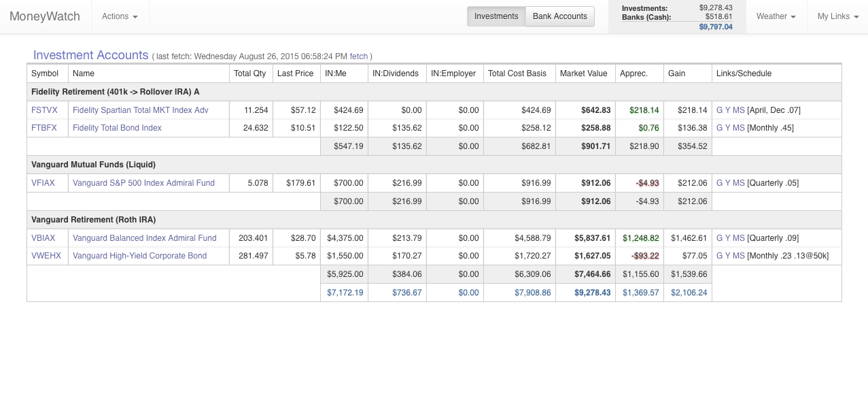Click the Y link in FTBFX row
The height and width of the screenshot is (398, 868).
pos(728,128)
